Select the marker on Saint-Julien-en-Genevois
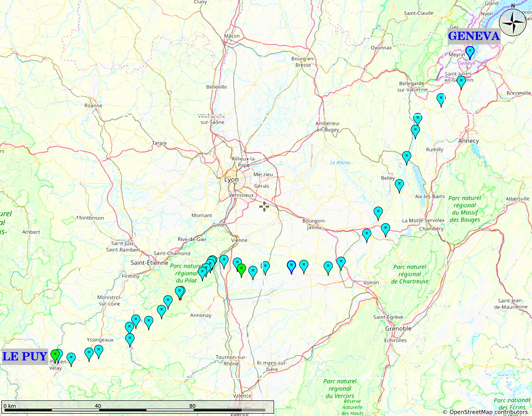 tap(461, 82)
